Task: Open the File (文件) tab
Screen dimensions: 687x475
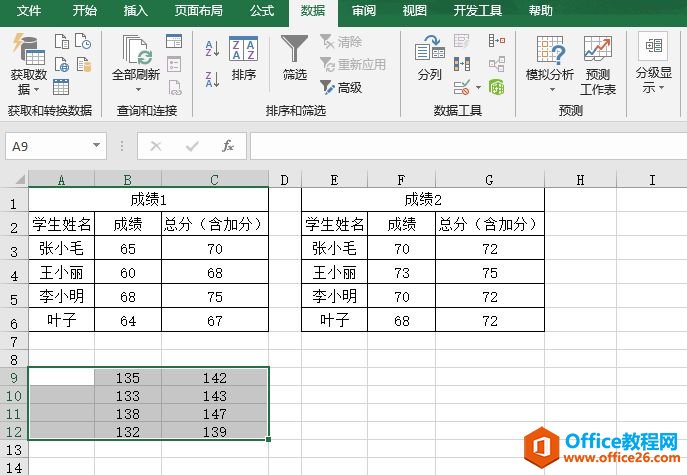Action: (x=29, y=11)
